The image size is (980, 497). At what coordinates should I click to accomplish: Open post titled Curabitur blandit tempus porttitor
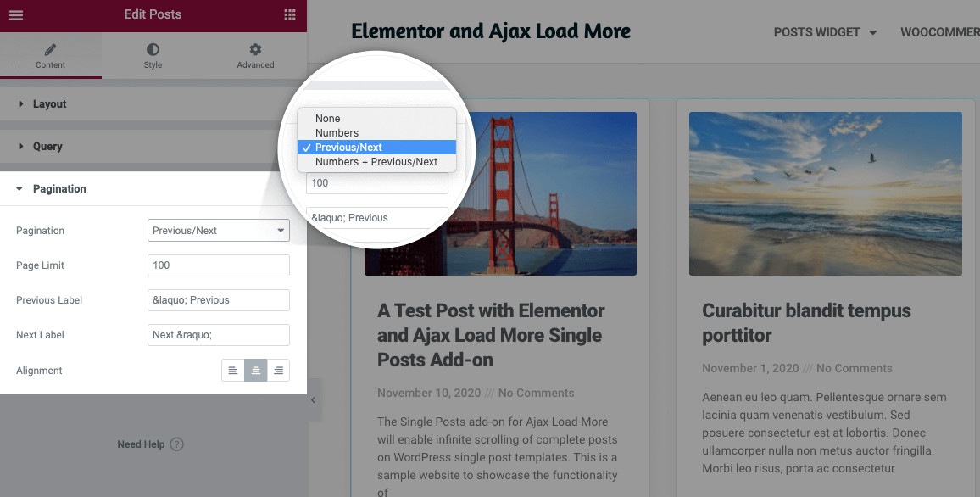click(806, 322)
